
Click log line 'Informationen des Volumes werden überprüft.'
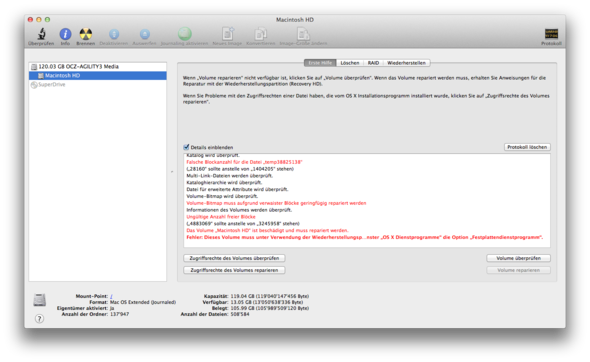239,210
